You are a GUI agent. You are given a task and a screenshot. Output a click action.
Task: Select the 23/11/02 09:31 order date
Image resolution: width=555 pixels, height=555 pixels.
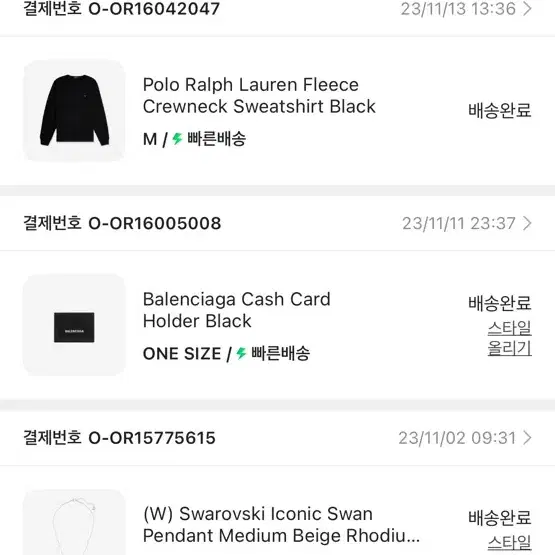(x=457, y=438)
